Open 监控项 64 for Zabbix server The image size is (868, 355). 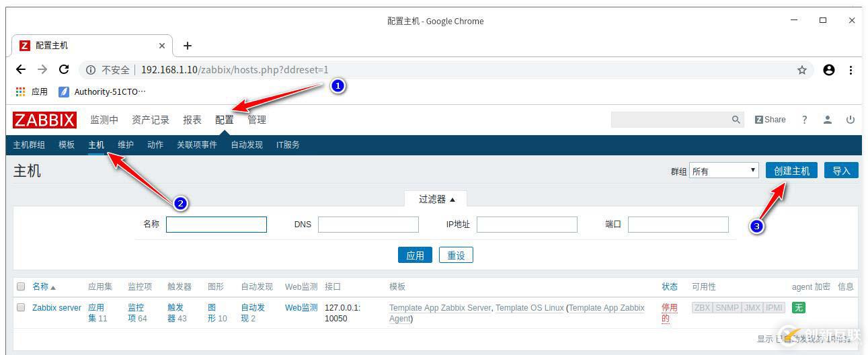(x=137, y=313)
